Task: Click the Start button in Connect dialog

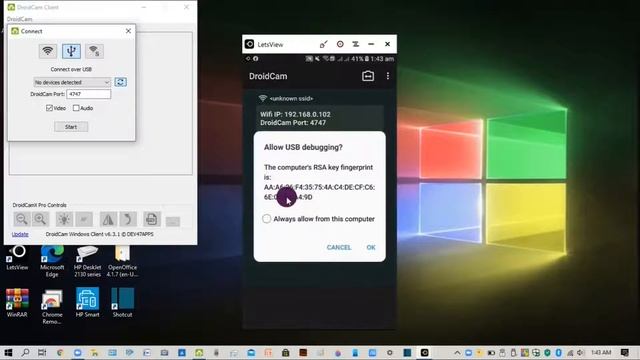Action: [71, 127]
